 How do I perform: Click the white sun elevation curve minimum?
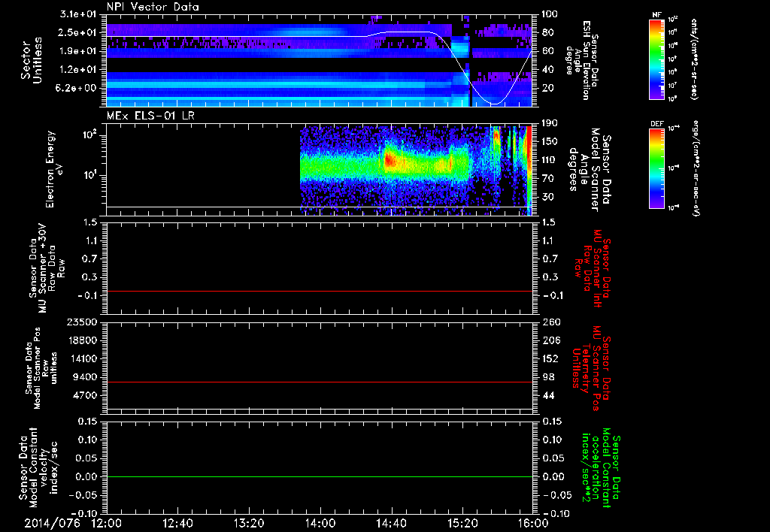coord(496,104)
